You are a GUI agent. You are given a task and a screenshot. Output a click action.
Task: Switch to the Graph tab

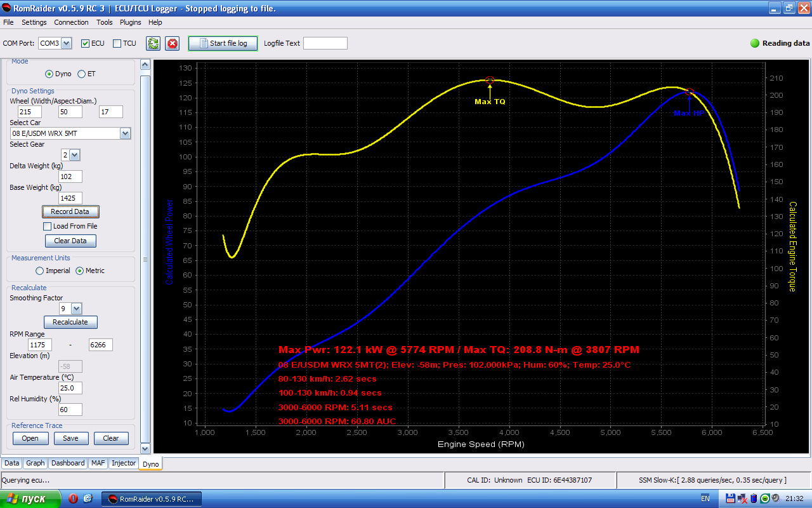(36, 463)
